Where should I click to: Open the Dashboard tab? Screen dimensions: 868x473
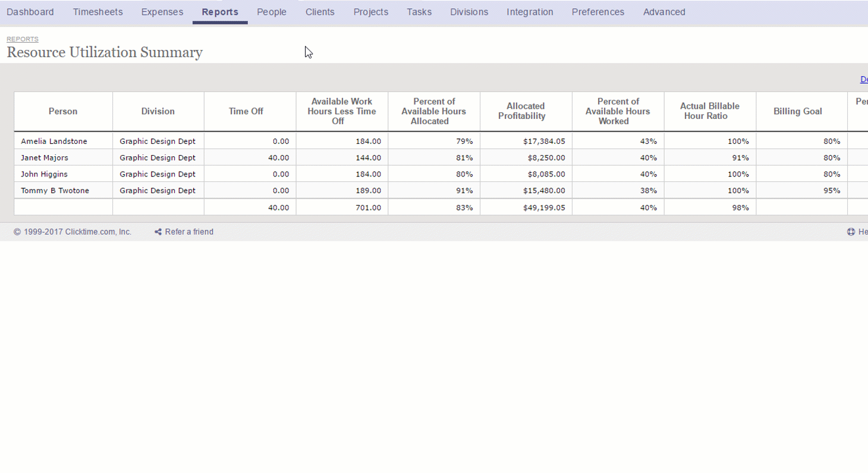click(x=30, y=12)
